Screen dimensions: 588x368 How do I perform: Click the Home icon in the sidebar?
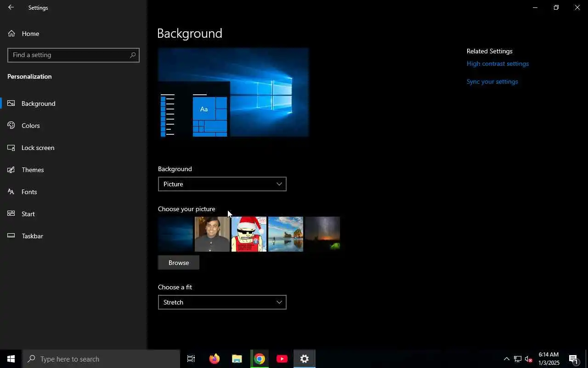coord(11,34)
